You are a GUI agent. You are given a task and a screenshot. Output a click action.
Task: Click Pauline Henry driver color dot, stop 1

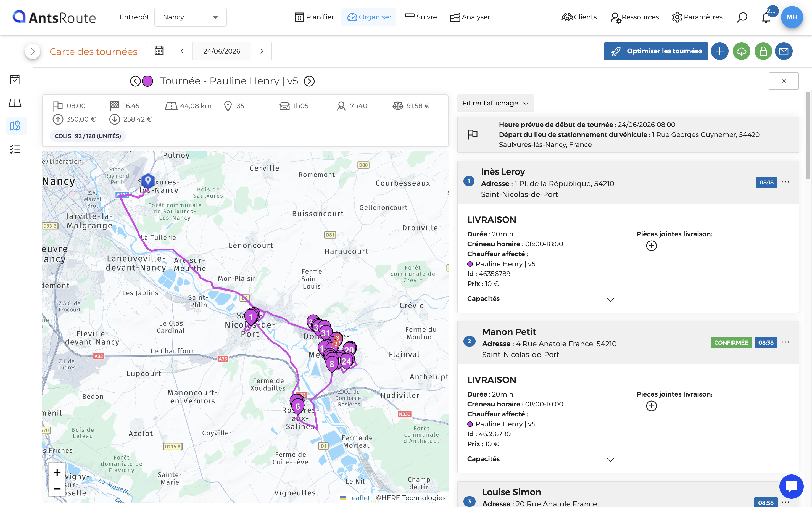(x=470, y=264)
